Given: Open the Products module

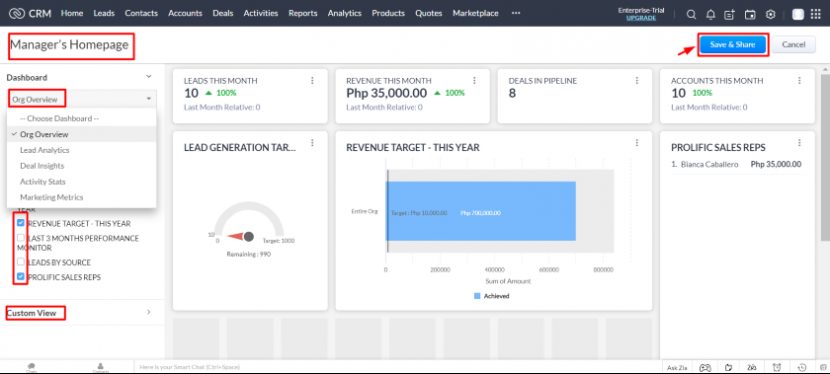Looking at the screenshot, I should point(388,13).
